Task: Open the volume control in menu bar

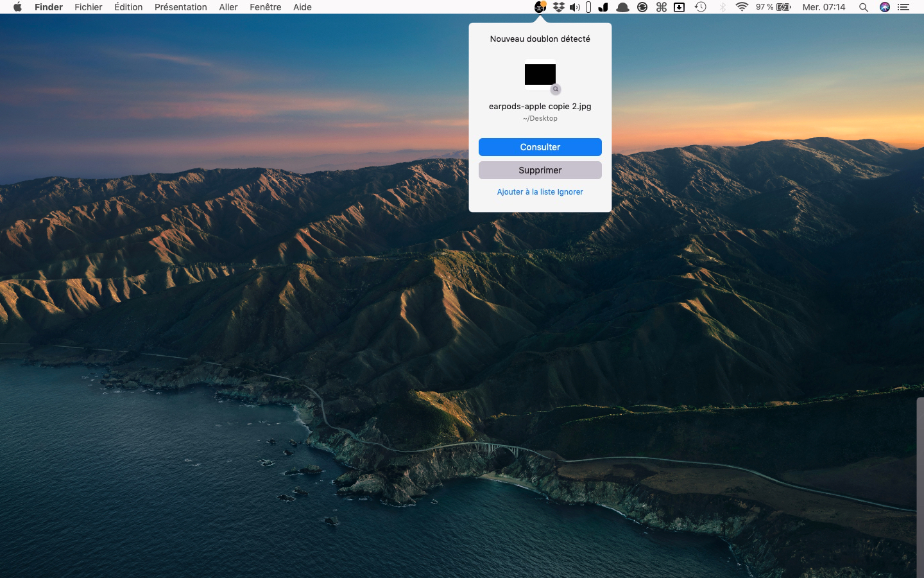Action: pyautogui.click(x=574, y=7)
